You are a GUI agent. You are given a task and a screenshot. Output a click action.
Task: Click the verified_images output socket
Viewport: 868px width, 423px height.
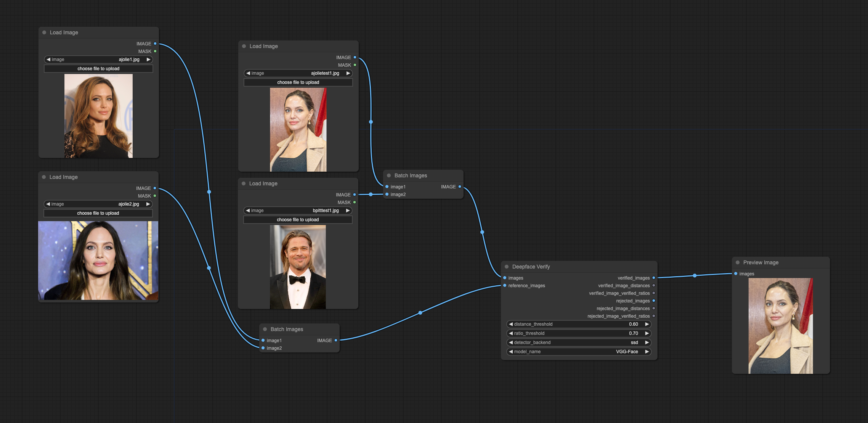[654, 278]
